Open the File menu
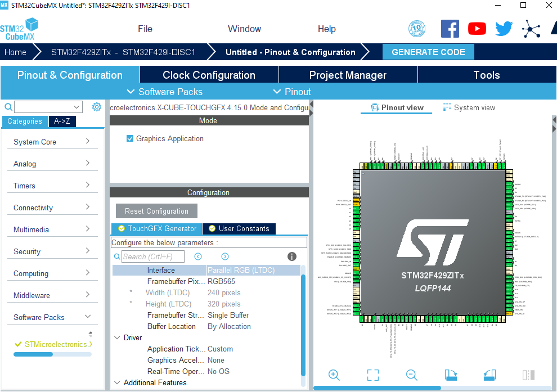557x392 pixels. click(145, 29)
